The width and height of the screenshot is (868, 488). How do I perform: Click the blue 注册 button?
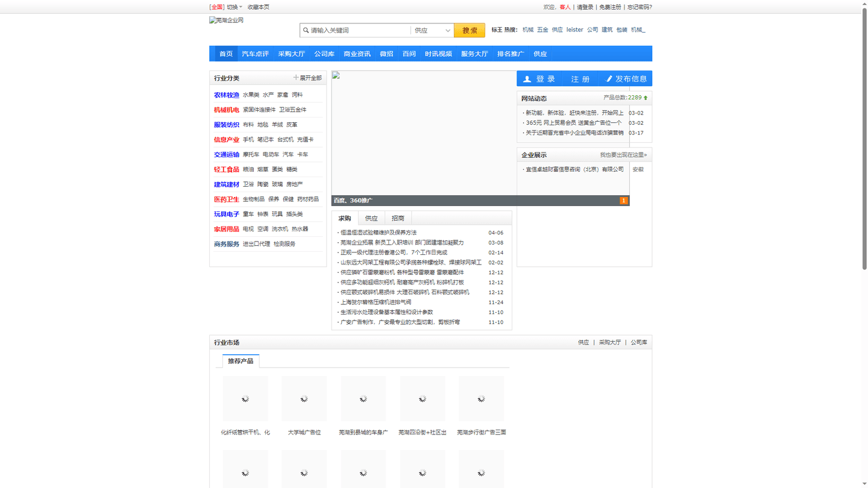pyautogui.click(x=580, y=79)
